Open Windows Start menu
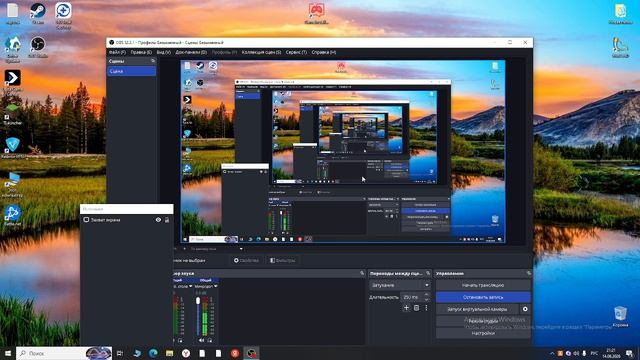Screen dimensions: 640x360 8,353
